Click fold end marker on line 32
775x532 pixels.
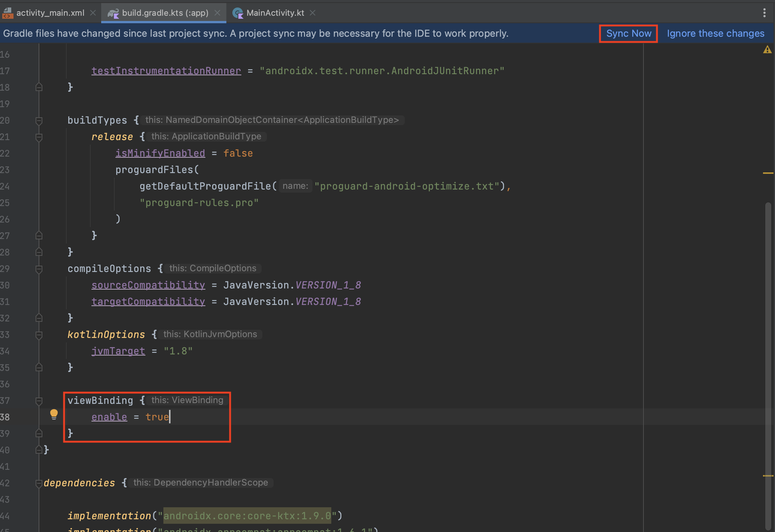click(39, 318)
